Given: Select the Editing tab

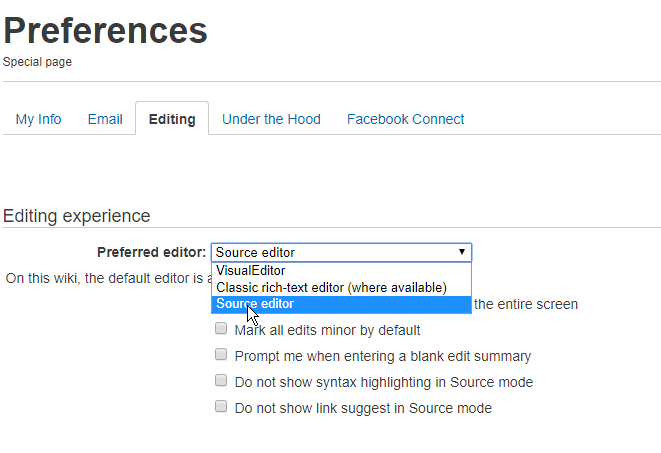Looking at the screenshot, I should click(x=172, y=119).
